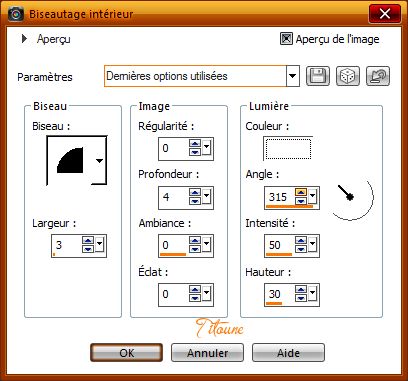Click into the Régularité value field
Screen dimensions: 408x381
[x=174, y=148]
